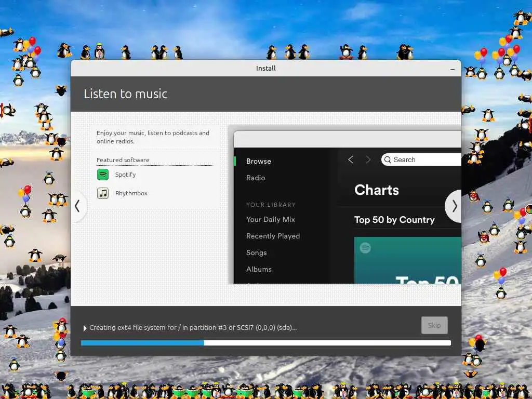The width and height of the screenshot is (532, 399).
Task: Advance to the next slide arrow
Action: point(454,206)
